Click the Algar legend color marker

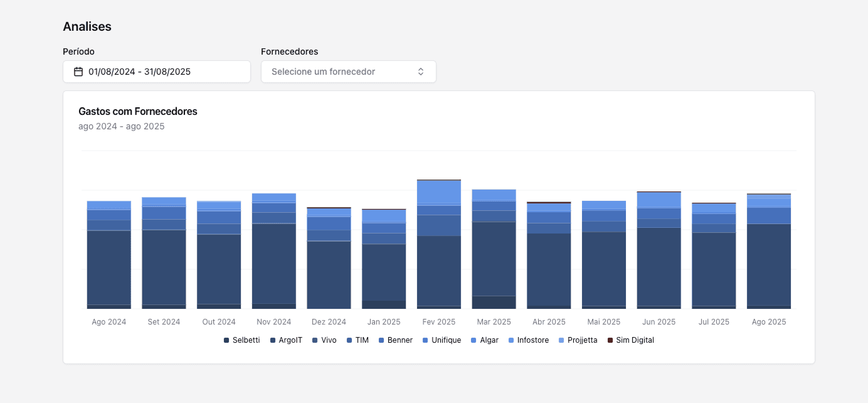click(x=474, y=340)
